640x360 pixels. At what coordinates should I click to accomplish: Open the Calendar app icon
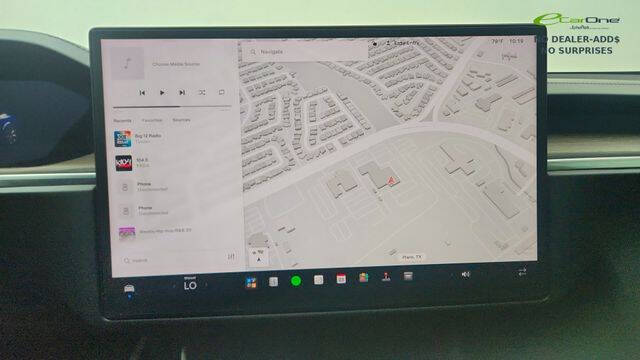tap(341, 279)
